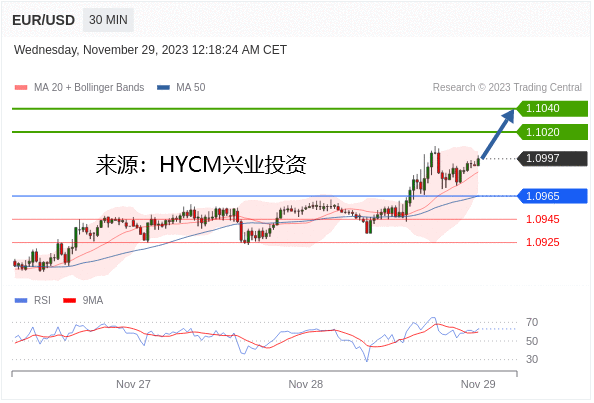594x403 pixels.
Task: Click the 30 MIN timeframe badge
Action: tap(108, 20)
